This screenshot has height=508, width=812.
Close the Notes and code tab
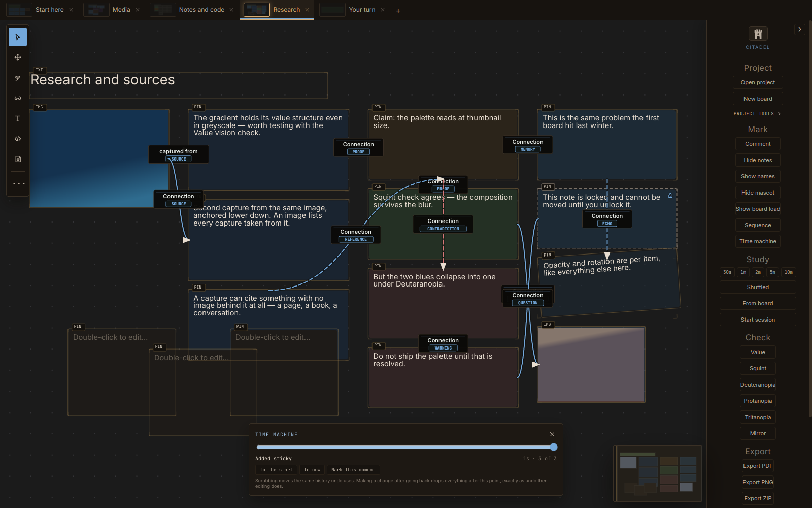point(231,10)
